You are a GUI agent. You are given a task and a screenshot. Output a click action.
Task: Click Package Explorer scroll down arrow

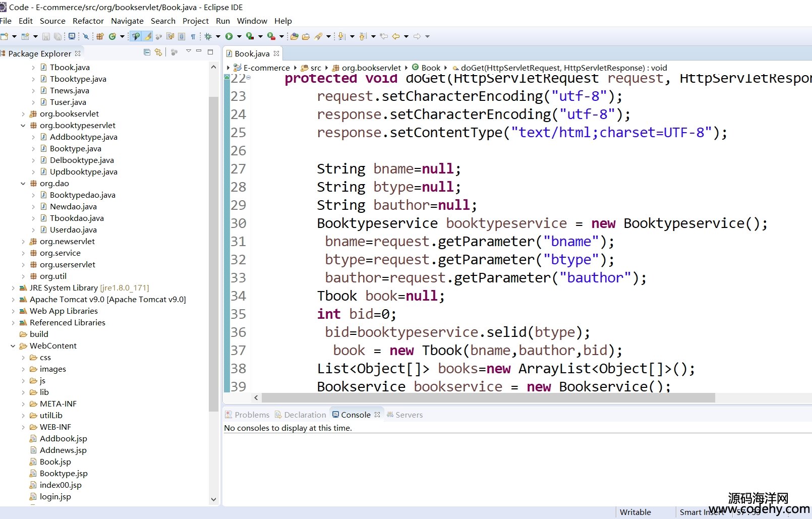pos(213,499)
